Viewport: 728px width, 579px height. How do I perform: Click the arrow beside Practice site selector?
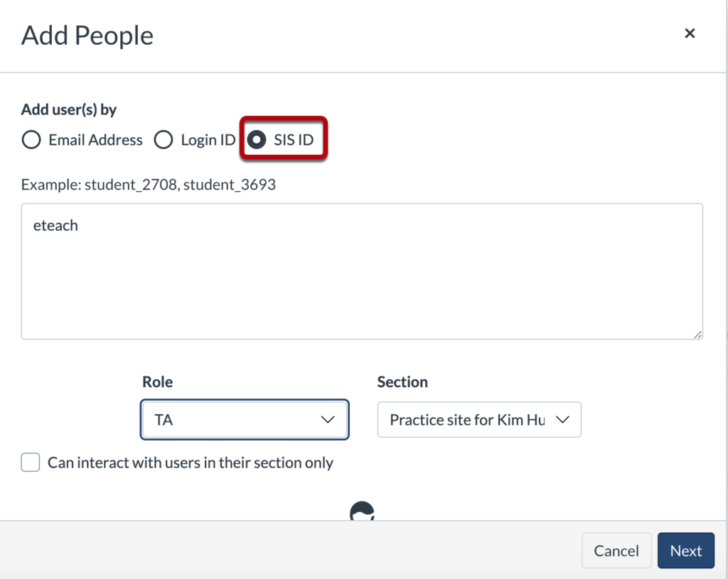click(564, 420)
